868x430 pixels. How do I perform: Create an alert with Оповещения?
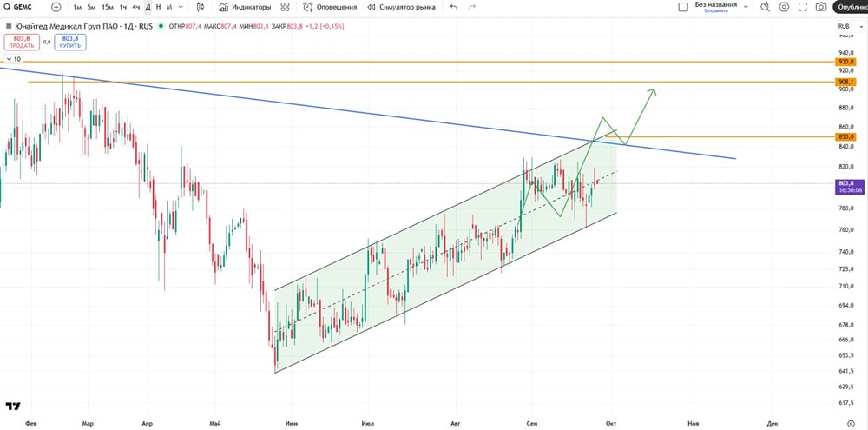[x=330, y=7]
